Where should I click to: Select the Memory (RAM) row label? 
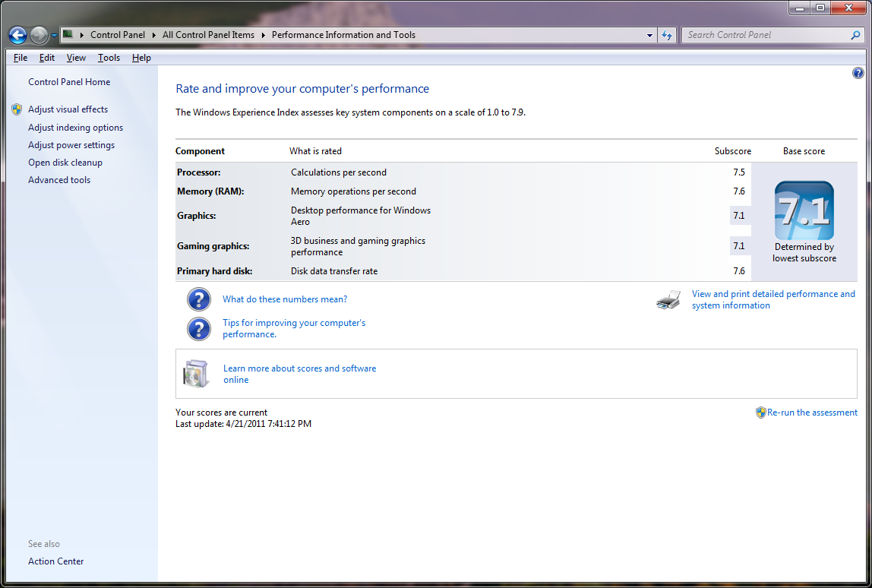210,191
